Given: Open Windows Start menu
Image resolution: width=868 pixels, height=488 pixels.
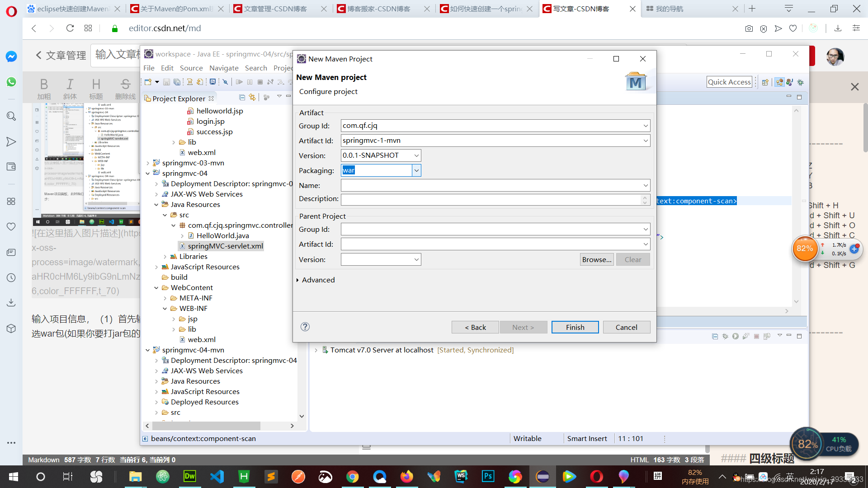Looking at the screenshot, I should point(14,476).
